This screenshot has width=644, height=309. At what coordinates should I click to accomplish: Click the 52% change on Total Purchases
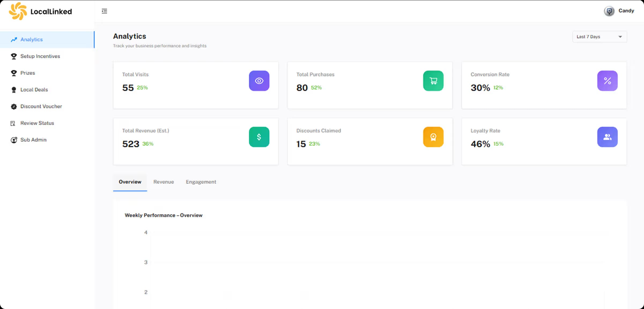[x=316, y=88]
